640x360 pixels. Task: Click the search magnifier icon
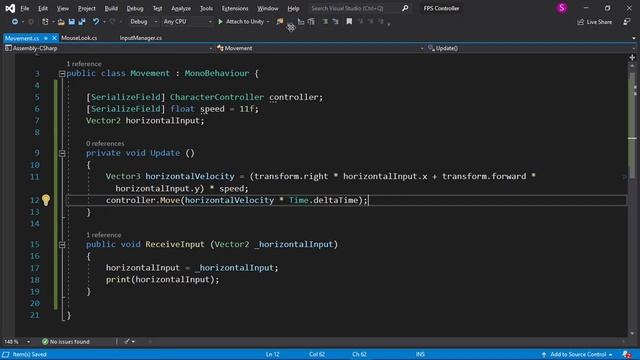(405, 8)
